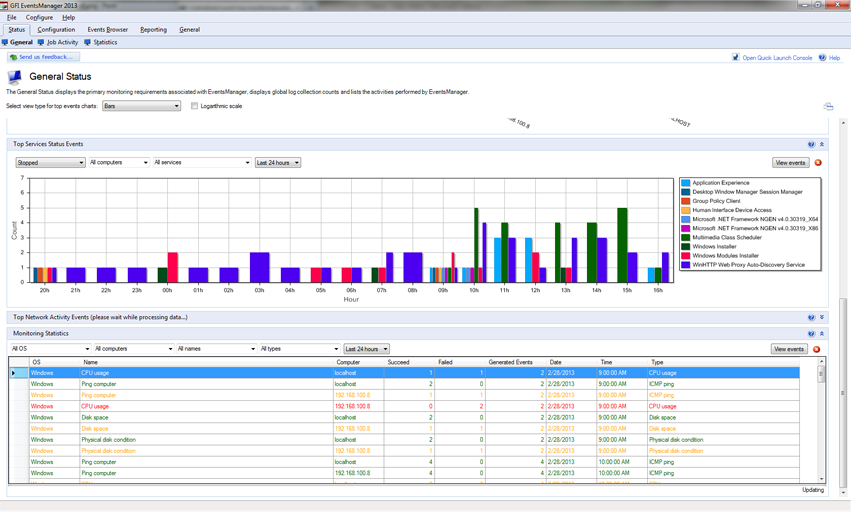Open the Help menu
Viewport: 851px width, 512px height.
point(68,17)
